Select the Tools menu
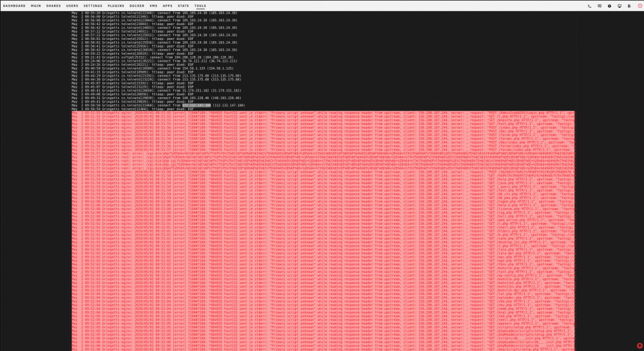This screenshot has height=351, width=644. click(x=200, y=6)
